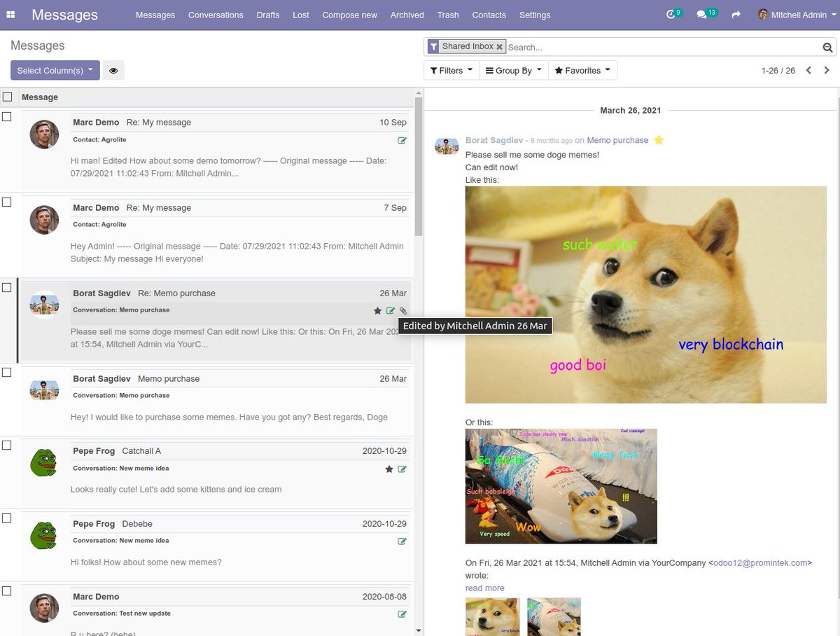Click the share arrow icon in top bar
This screenshot has width=840, height=636.
click(x=736, y=15)
